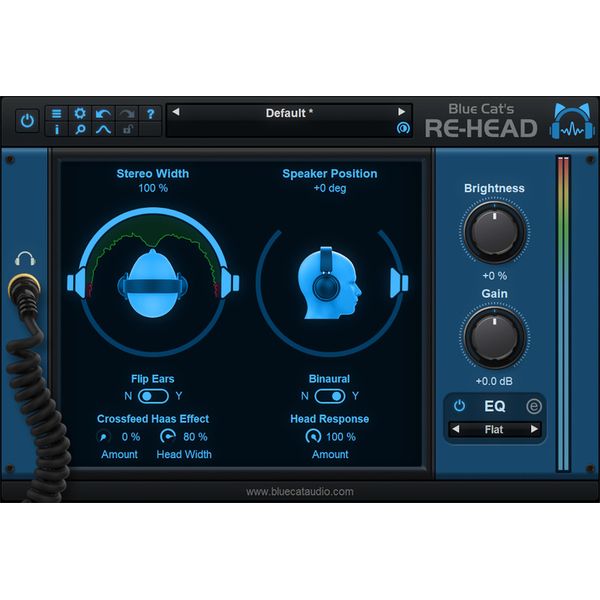Click the curve smoothing icon in toolbar

(103, 130)
